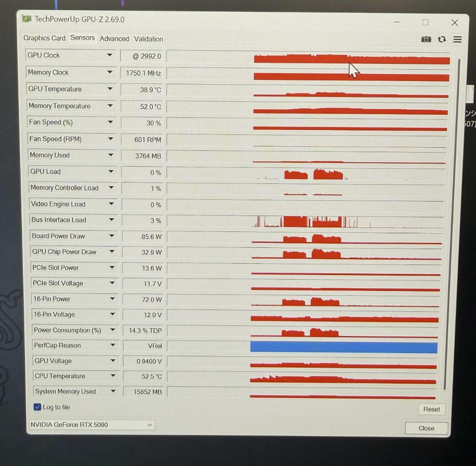Viewport: 476px width, 466px height.
Task: Open the Fan Speed (RPM) dropdown arrow
Action: click(111, 139)
